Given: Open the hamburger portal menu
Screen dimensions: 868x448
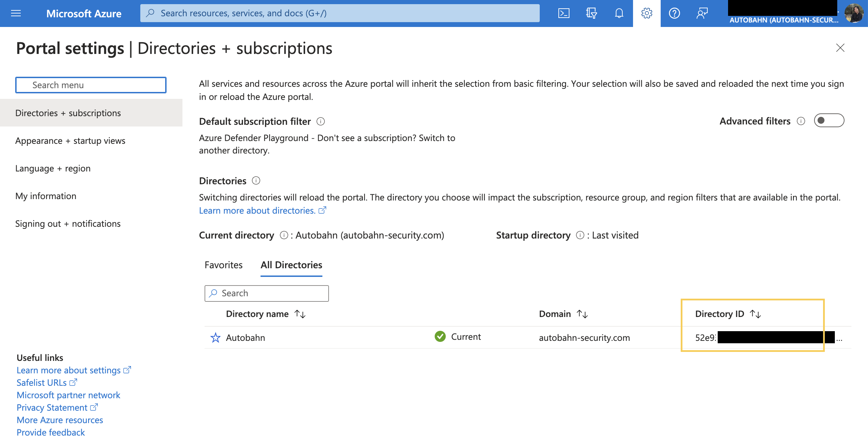Looking at the screenshot, I should click(x=16, y=13).
